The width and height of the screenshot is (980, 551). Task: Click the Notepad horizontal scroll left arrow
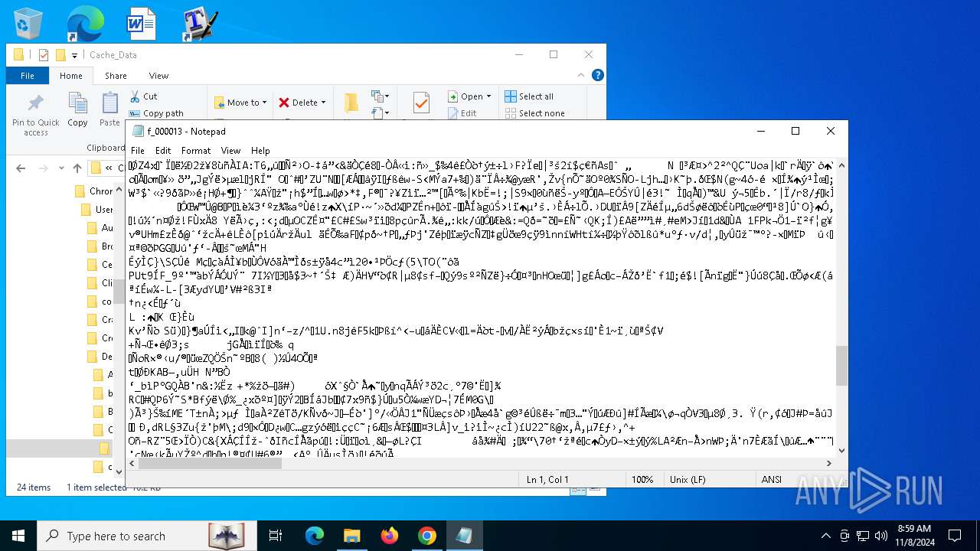coord(132,463)
